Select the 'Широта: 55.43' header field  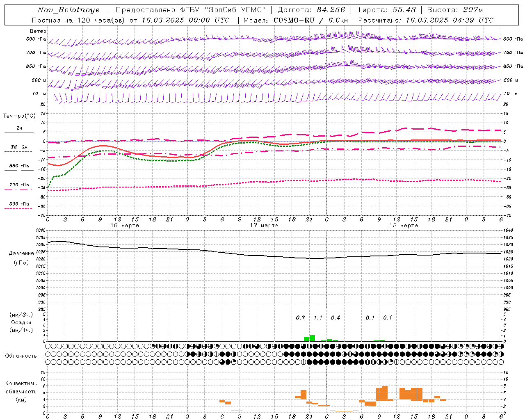point(386,10)
